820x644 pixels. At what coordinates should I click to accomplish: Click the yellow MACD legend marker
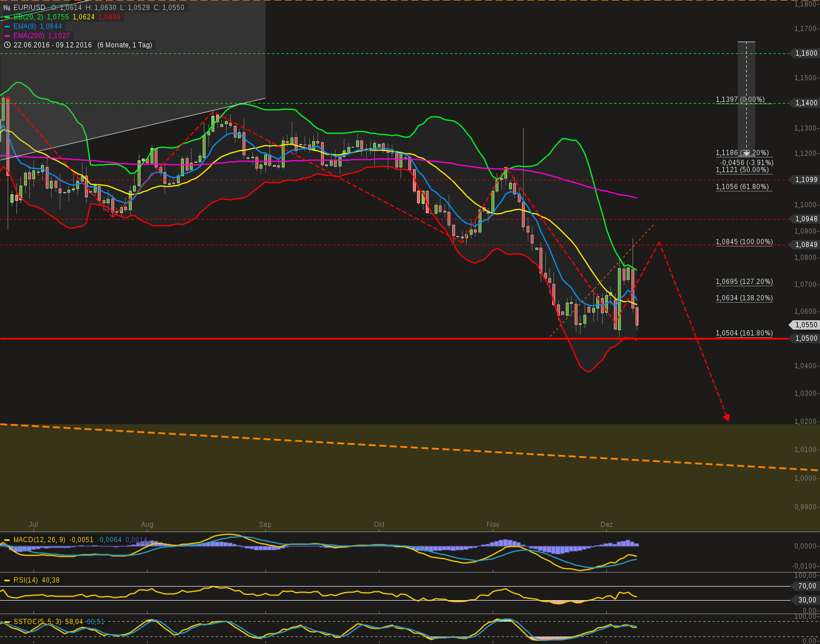(x=7, y=540)
